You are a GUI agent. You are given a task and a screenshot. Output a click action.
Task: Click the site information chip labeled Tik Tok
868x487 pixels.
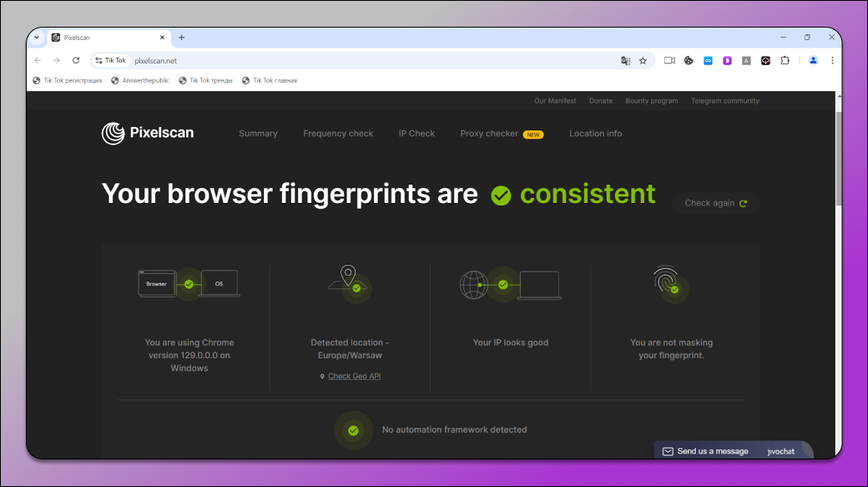[110, 61]
